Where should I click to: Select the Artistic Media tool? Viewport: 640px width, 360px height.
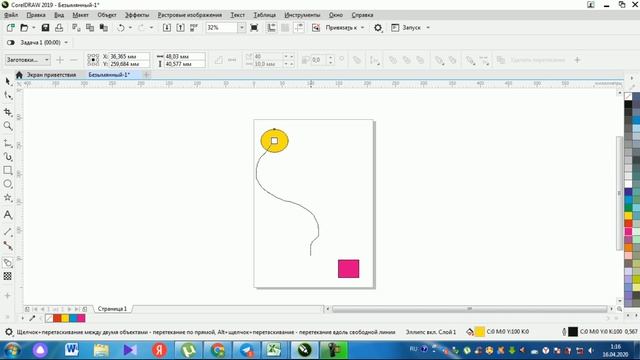point(8,157)
